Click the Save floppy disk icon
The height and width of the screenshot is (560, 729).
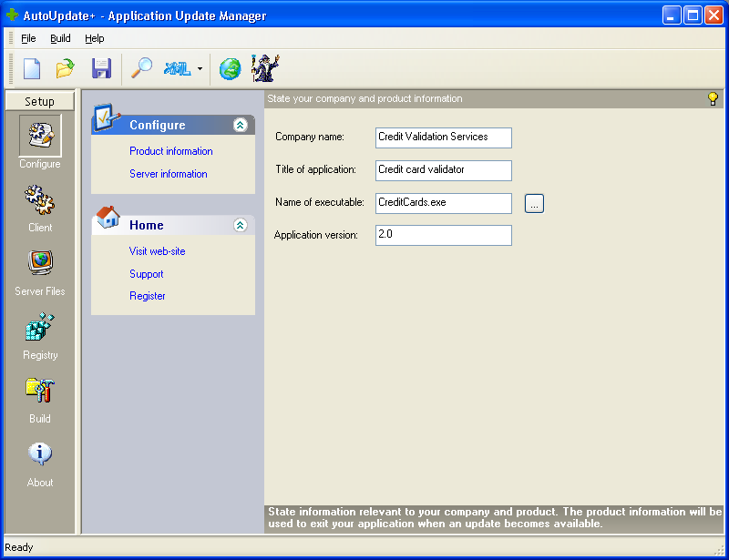point(100,68)
